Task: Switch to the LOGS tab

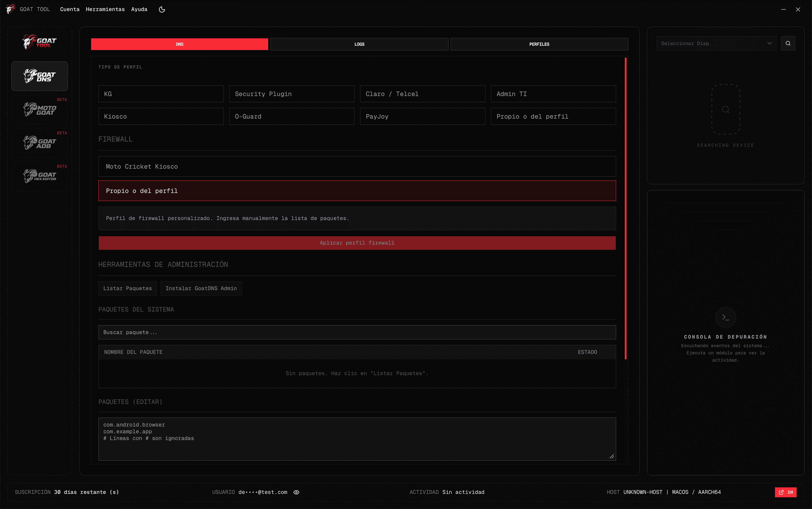Action: pyautogui.click(x=359, y=44)
